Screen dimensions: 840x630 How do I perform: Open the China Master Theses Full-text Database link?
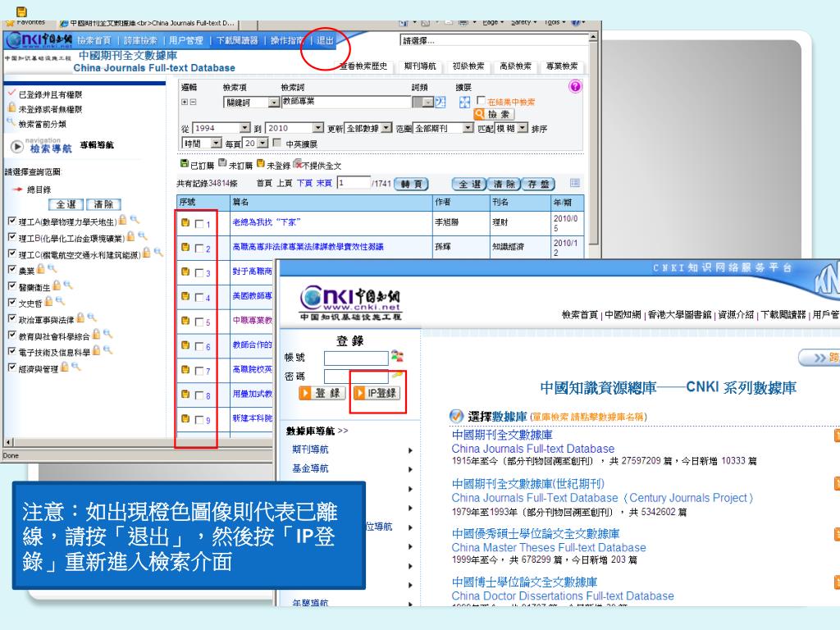(548, 547)
